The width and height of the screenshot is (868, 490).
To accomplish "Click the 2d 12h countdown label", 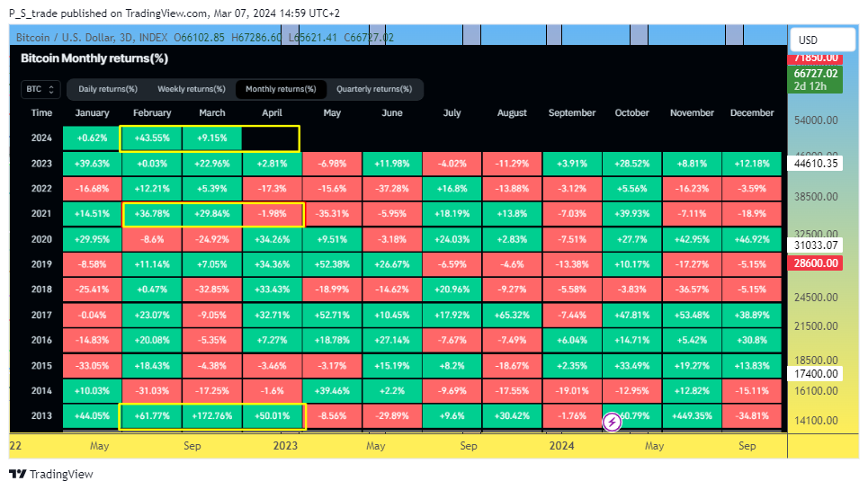I will pyautogui.click(x=810, y=86).
